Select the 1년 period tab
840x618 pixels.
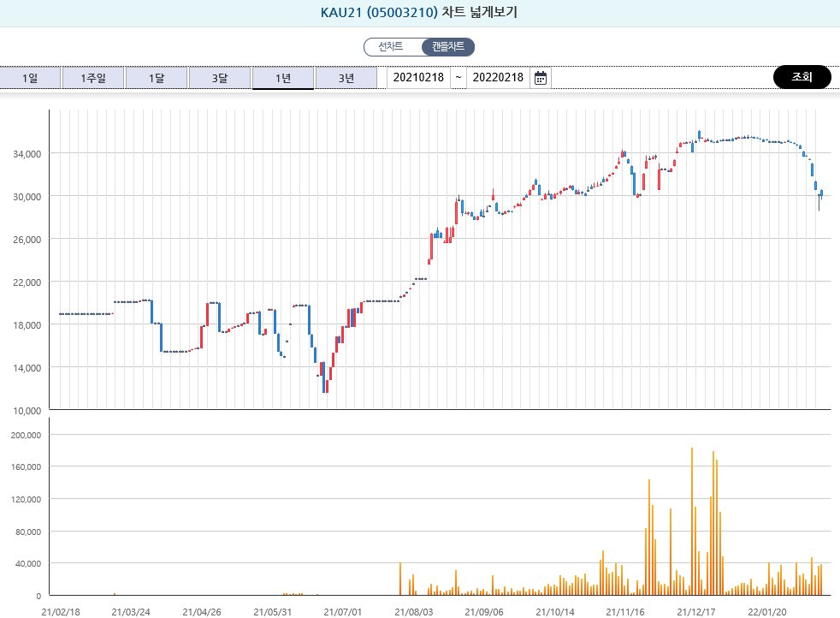[x=283, y=78]
